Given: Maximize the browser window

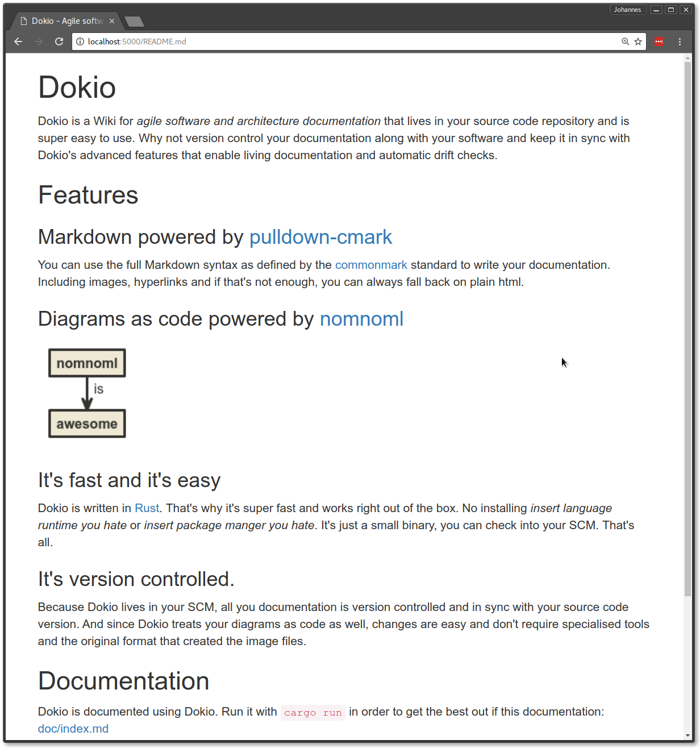Looking at the screenshot, I should pyautogui.click(x=671, y=10).
